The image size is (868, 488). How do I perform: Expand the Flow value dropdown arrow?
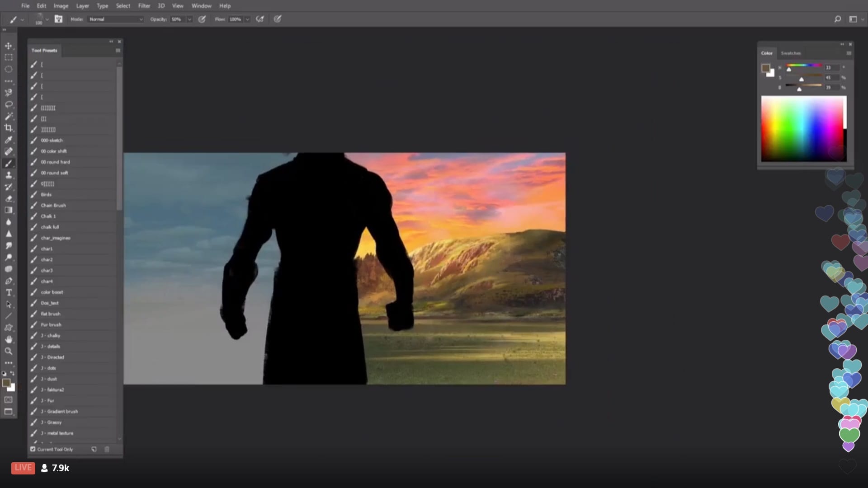[x=247, y=19]
